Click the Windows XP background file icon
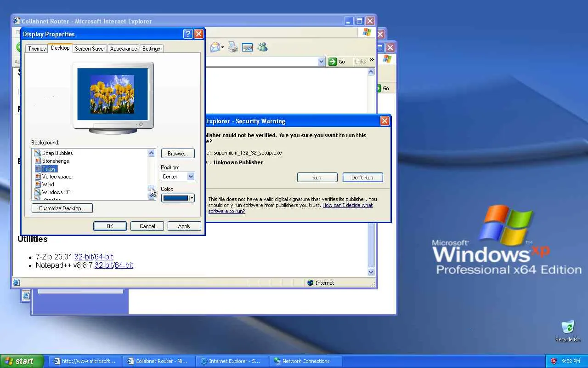 pyautogui.click(x=38, y=192)
